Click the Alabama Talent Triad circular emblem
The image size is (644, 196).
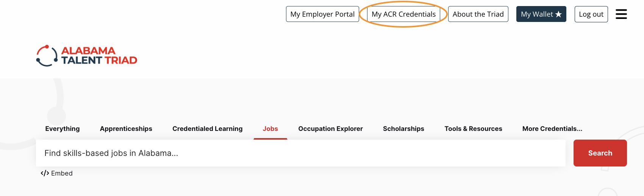click(x=47, y=56)
